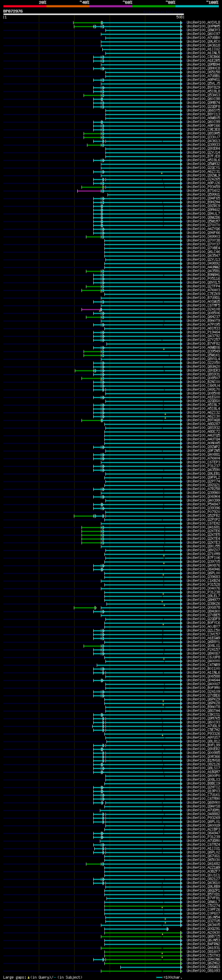222x980 pixels.
Task: Open hit UniRef100_Q43613
Action: 203,141
